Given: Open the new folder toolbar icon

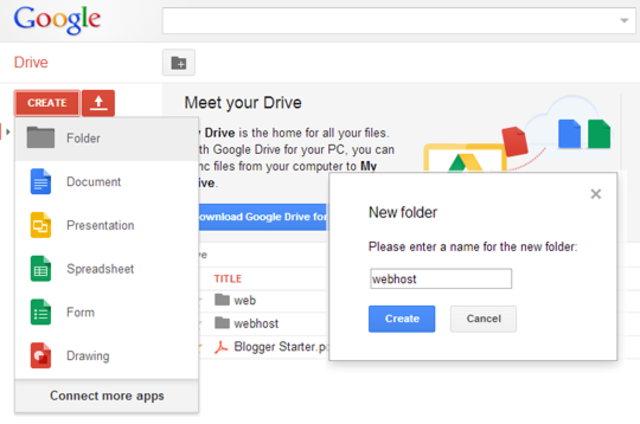Looking at the screenshot, I should (x=179, y=63).
